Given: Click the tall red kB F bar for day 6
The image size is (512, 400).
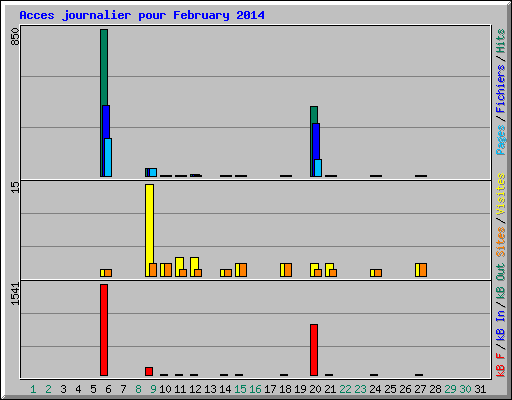Looking at the screenshot, I should coord(104,330).
